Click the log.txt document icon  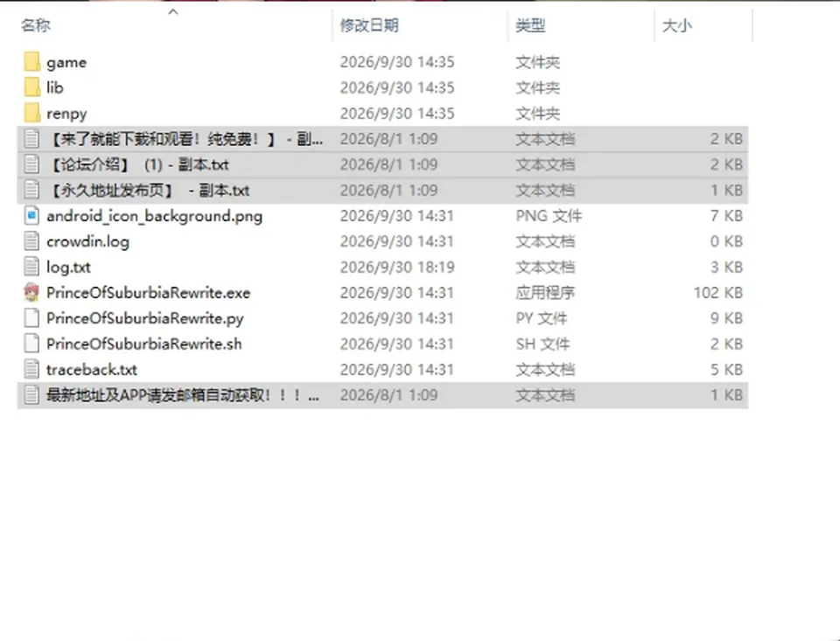[x=31, y=268]
